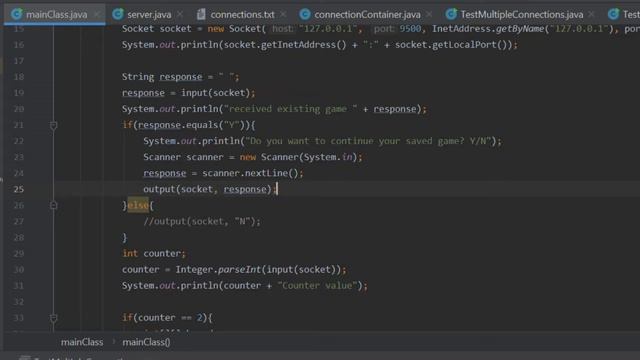This screenshot has height=360, width=640.
Task: Click 'input(socket)' on line 19
Action: (x=216, y=93)
